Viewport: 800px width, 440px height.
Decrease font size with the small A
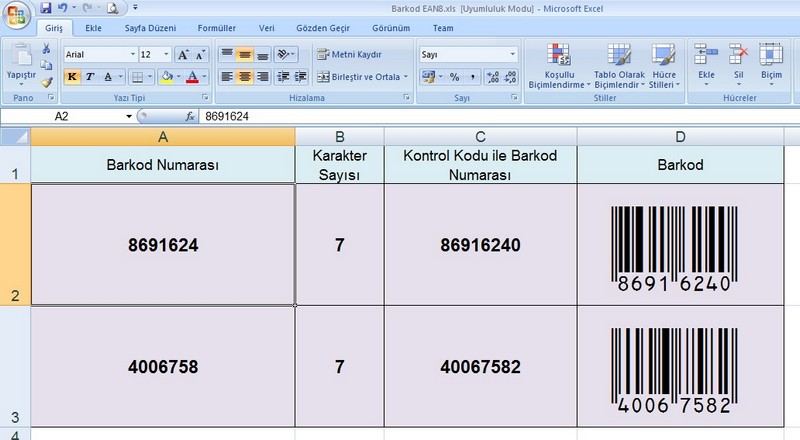200,55
